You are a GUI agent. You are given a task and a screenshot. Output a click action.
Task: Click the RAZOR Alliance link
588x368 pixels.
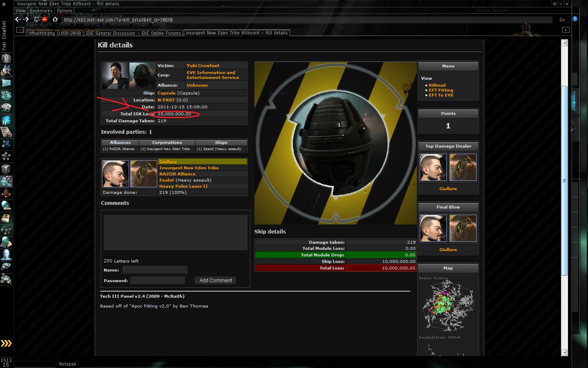(177, 174)
